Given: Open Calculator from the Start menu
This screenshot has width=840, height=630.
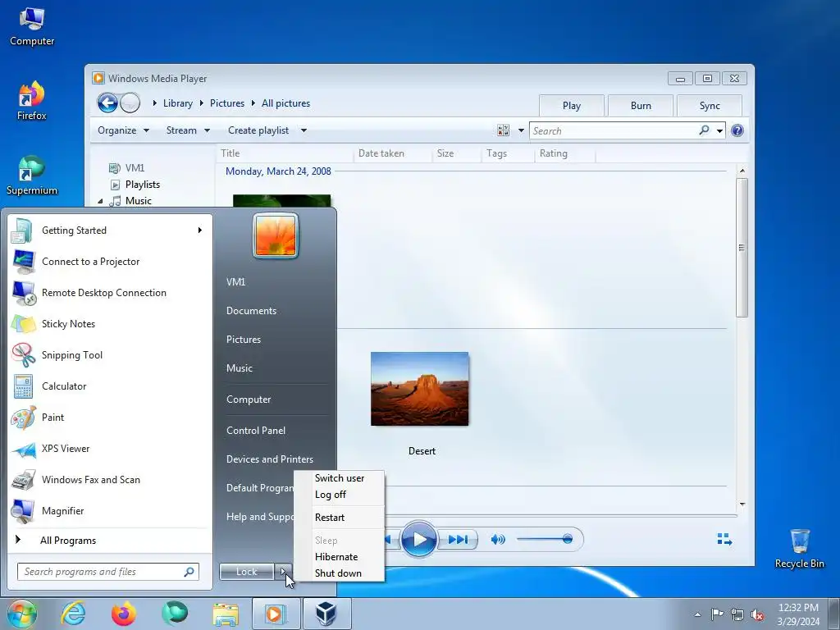Looking at the screenshot, I should coord(110,386).
